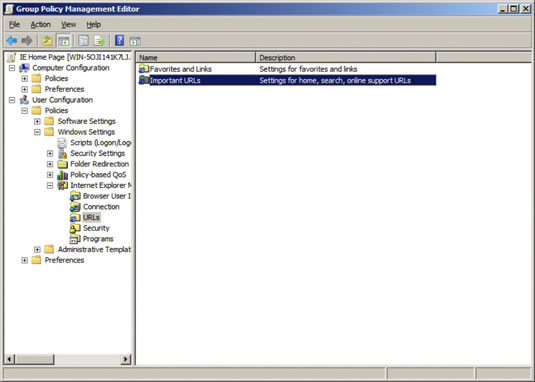The width and height of the screenshot is (535, 382).
Task: Click the Up one level toolbar icon
Action: pos(47,41)
